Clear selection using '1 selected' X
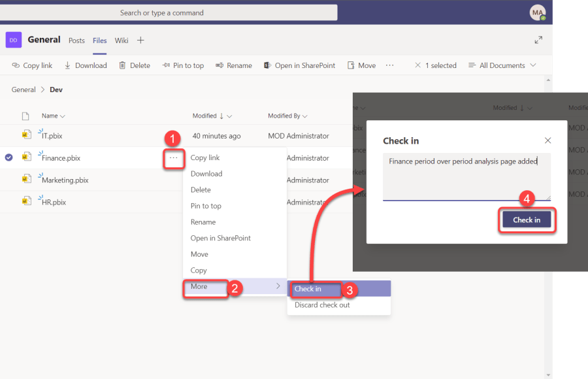This screenshot has width=588, height=379. 418,65
